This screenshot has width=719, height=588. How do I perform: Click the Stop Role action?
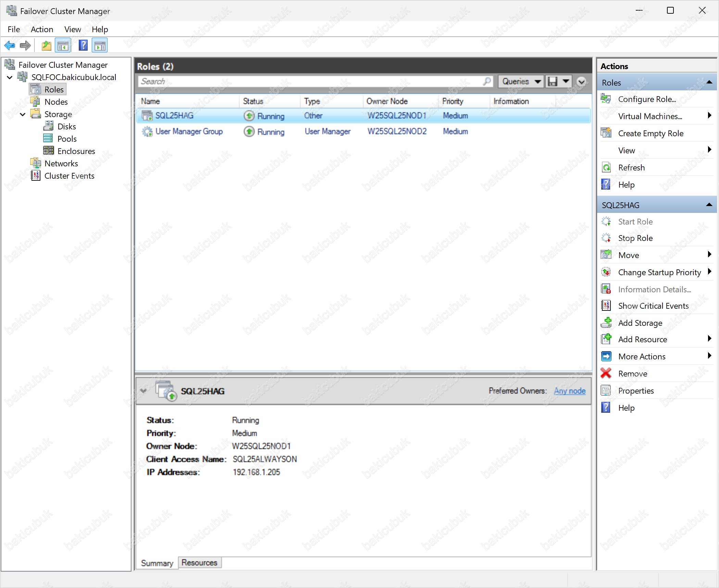click(x=635, y=238)
